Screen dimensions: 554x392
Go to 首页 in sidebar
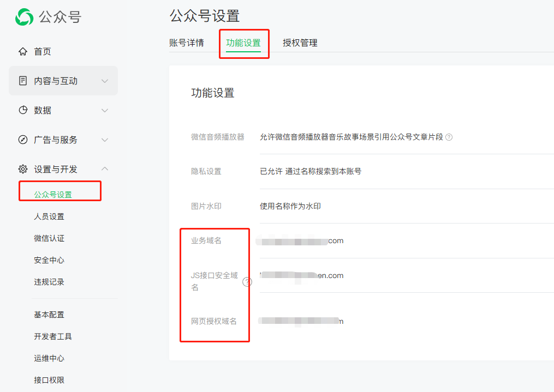43,51
